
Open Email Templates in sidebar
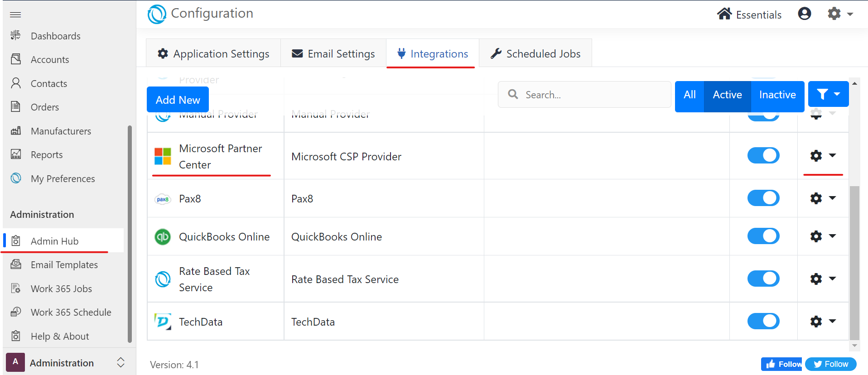pos(63,264)
